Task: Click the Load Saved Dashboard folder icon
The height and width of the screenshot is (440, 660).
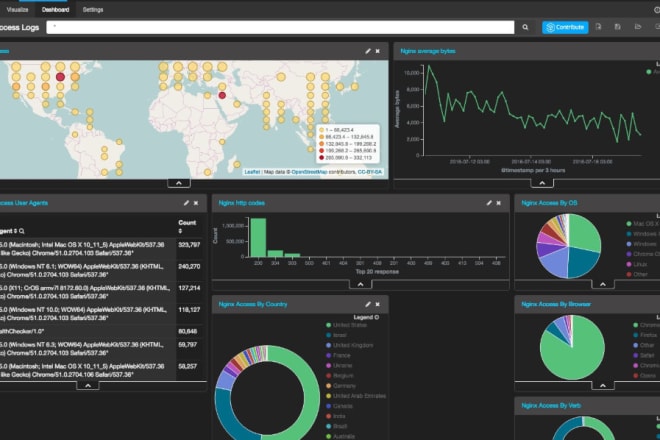Action: tap(638, 27)
